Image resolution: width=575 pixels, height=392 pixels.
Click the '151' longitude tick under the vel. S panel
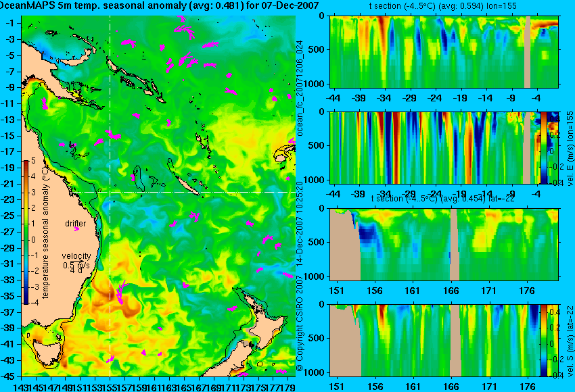pos(336,387)
